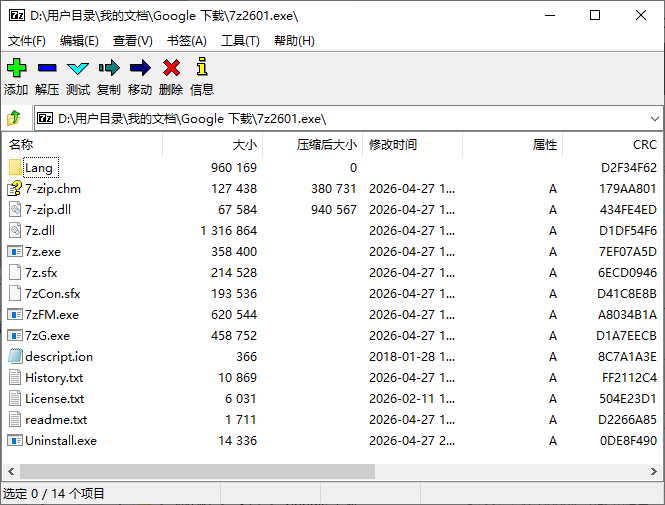Open the 书签(A) menu
The width and height of the screenshot is (665, 505).
click(187, 41)
